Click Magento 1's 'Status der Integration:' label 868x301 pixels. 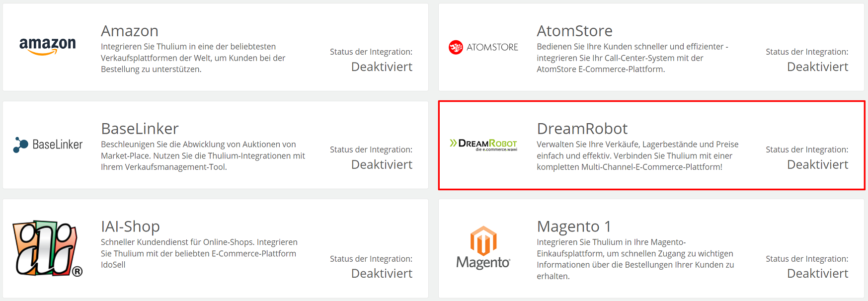(x=807, y=259)
